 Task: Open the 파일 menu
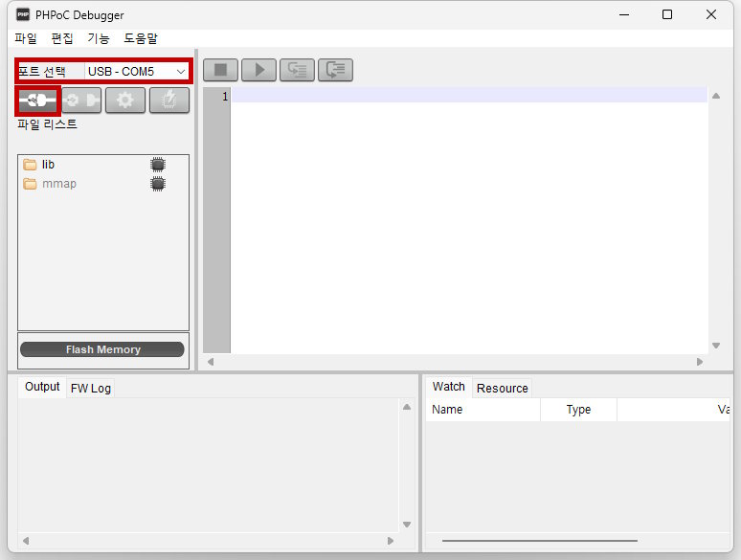tap(26, 38)
